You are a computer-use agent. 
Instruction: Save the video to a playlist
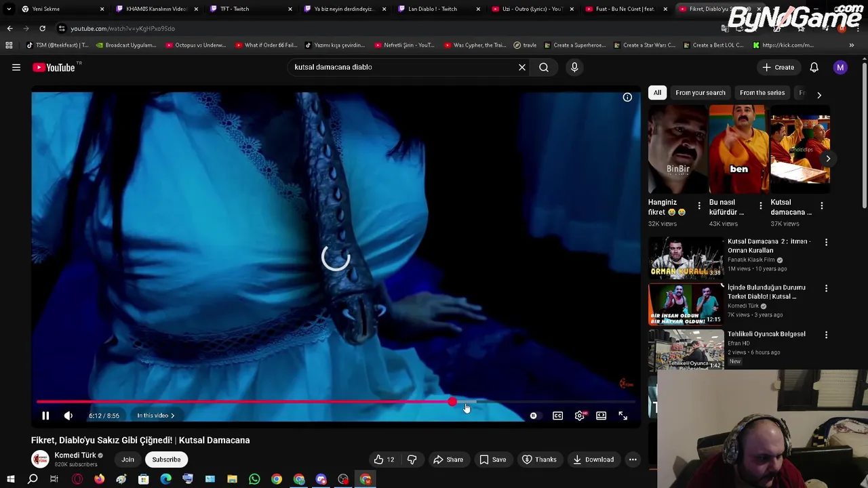493,460
